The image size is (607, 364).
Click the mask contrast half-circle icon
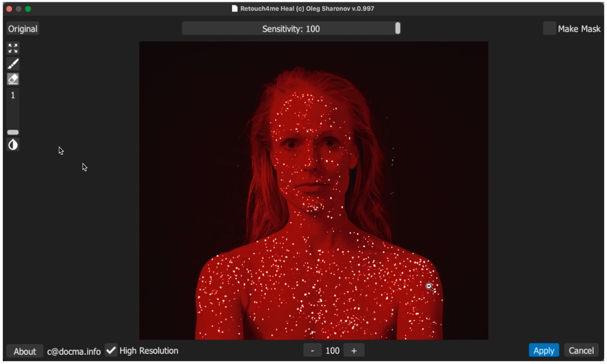coord(13,144)
